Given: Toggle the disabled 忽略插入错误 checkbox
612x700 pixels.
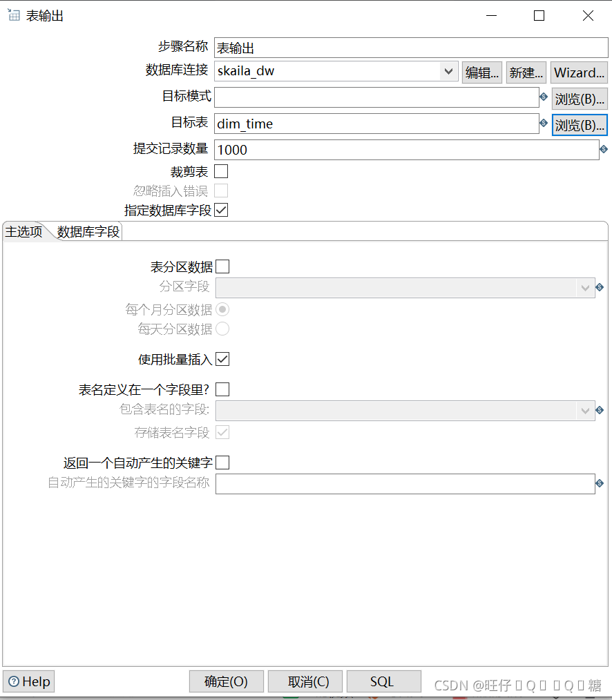Looking at the screenshot, I should pos(221,191).
